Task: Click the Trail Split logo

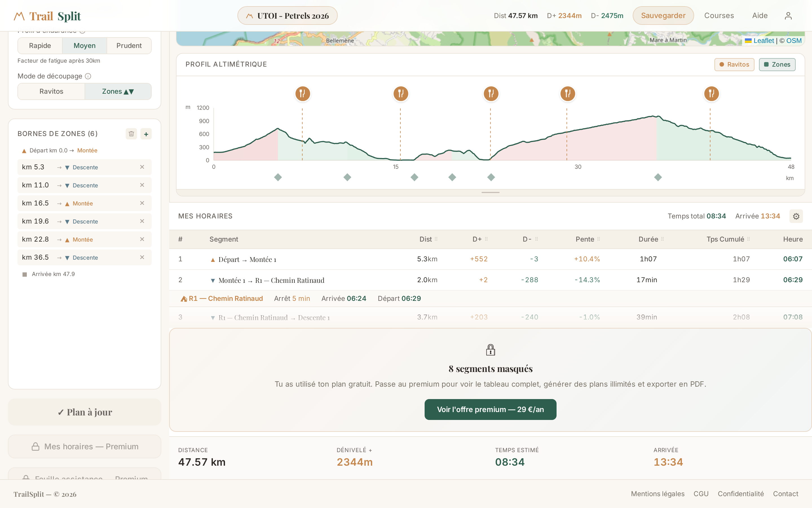Action: (47, 16)
